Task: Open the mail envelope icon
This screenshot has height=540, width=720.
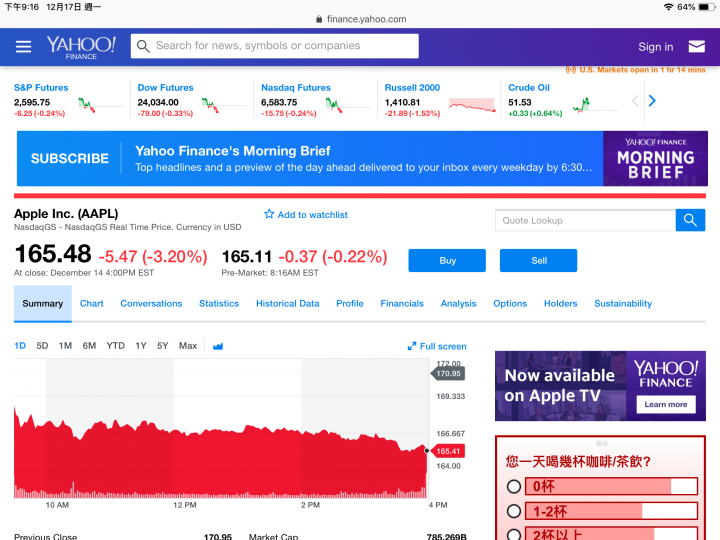Action: (697, 46)
